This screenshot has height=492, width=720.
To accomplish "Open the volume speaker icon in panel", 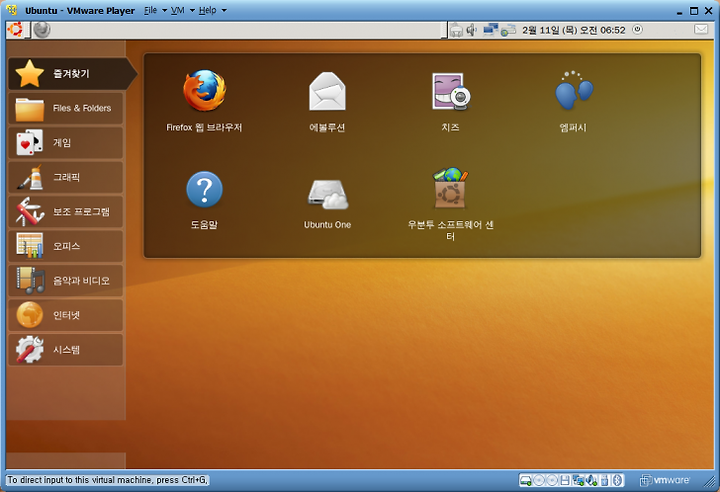I will pos(472,30).
